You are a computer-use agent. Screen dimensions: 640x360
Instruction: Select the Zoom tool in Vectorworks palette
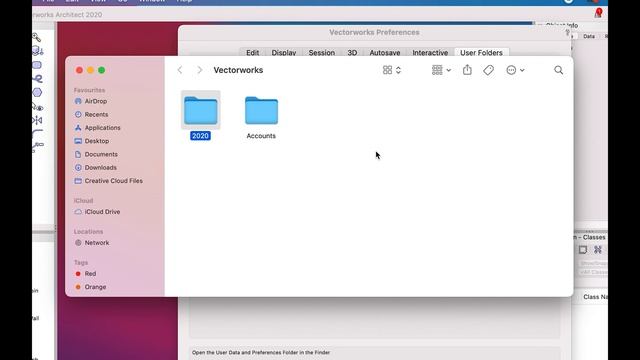click(x=37, y=37)
